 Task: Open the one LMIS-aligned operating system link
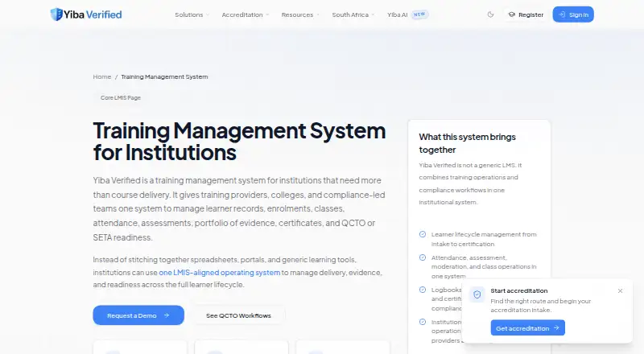coord(219,272)
